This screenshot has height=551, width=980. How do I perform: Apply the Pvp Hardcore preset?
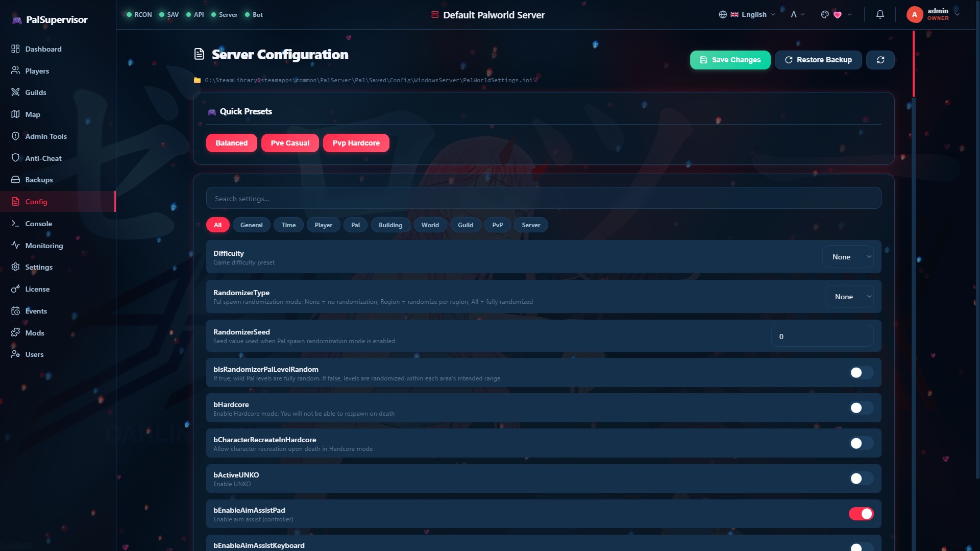click(356, 143)
